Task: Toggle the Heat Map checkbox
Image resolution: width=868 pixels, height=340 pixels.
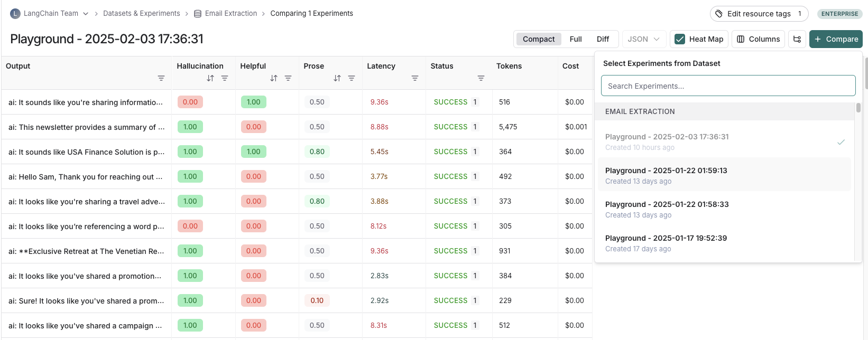Action: (x=680, y=39)
